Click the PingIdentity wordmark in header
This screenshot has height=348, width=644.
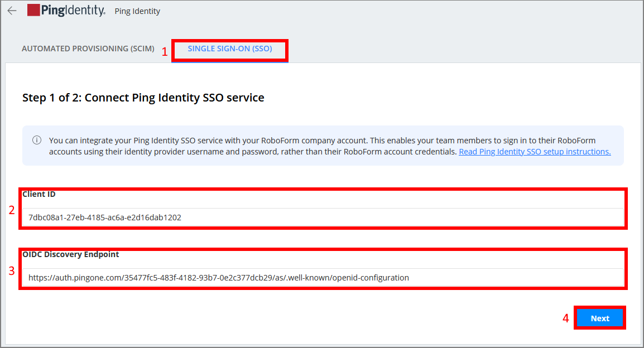coord(73,10)
